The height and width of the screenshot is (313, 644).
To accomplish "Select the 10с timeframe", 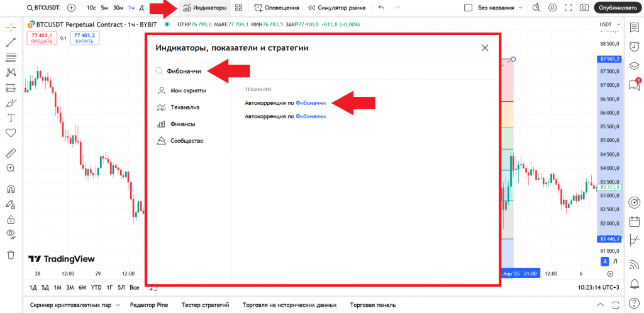I will point(92,8).
